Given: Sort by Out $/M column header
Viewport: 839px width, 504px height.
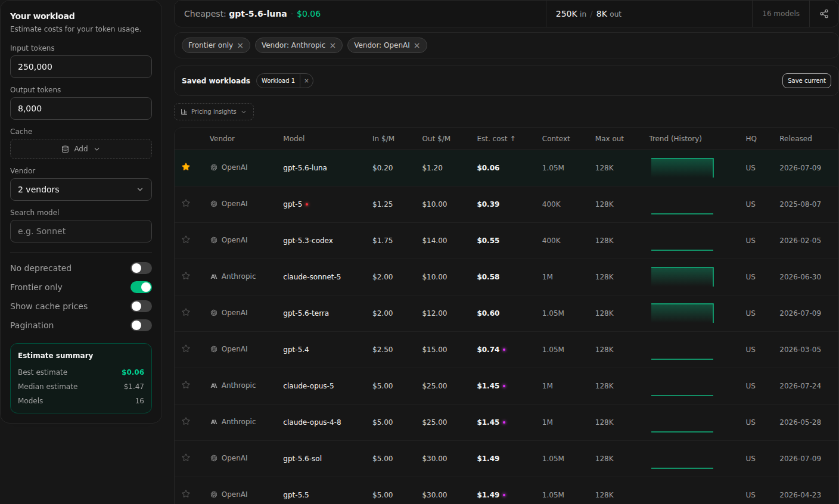Looking at the screenshot, I should click(436, 138).
